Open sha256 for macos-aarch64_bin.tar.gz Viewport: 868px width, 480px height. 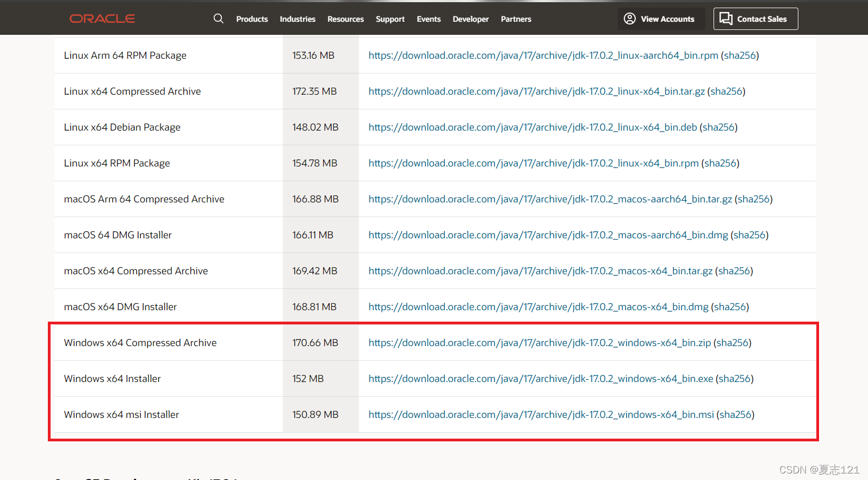click(x=753, y=199)
